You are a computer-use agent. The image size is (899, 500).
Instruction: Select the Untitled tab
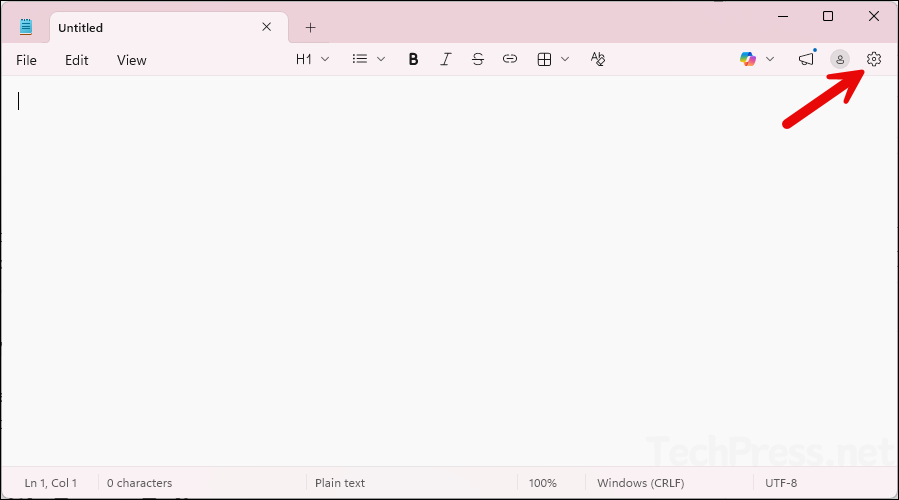[x=150, y=28]
